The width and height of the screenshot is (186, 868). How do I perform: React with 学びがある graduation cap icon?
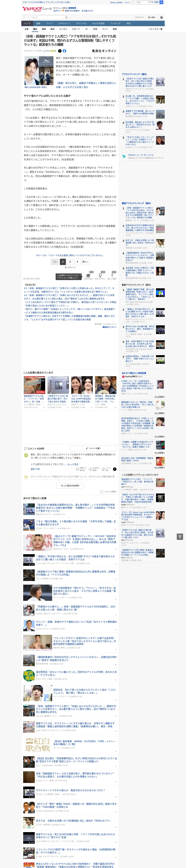pos(89,275)
